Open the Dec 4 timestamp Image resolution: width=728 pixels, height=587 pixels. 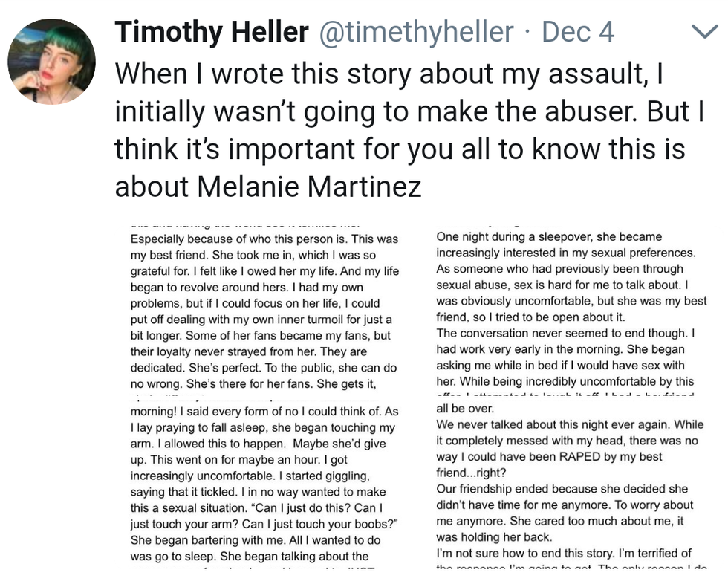[578, 32]
